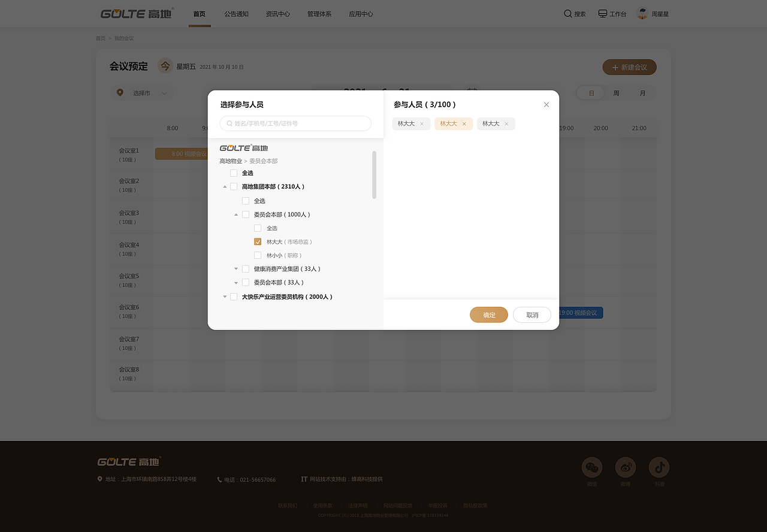The image size is (767, 532).
Task: Open 联系我们 footer link
Action: pos(288,506)
